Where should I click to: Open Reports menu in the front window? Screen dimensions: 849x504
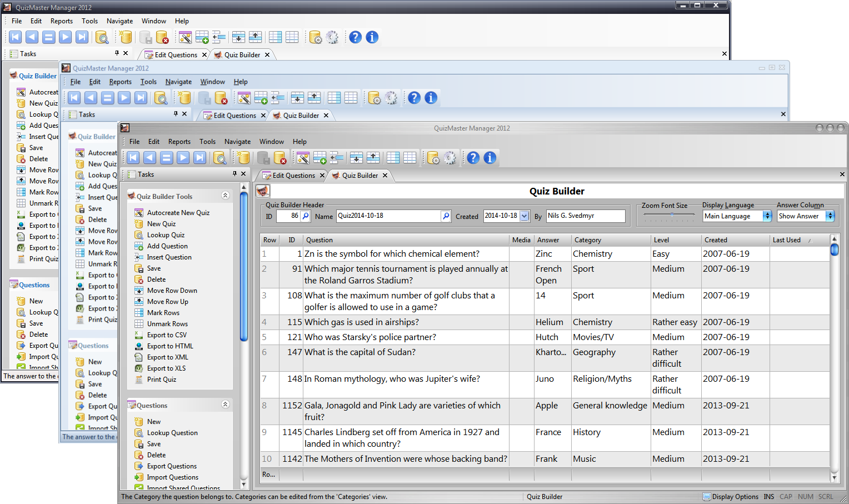179,142
